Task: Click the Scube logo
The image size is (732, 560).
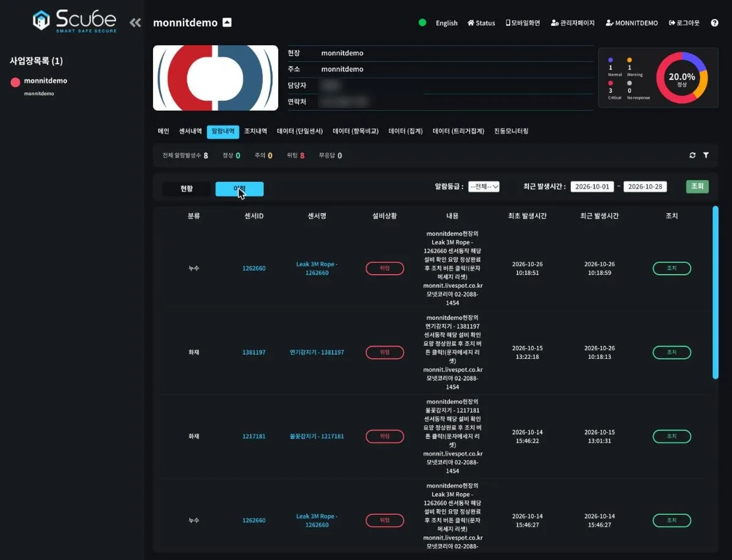Action: [x=73, y=21]
